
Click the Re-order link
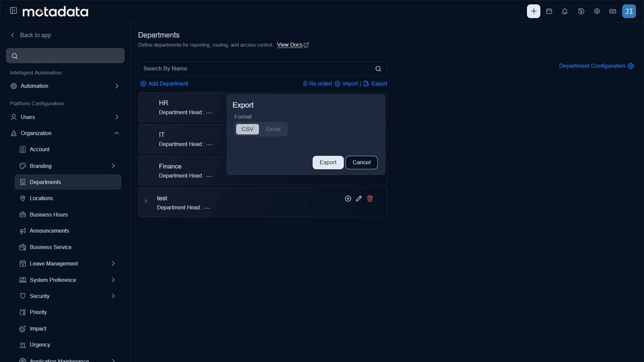coord(317,84)
